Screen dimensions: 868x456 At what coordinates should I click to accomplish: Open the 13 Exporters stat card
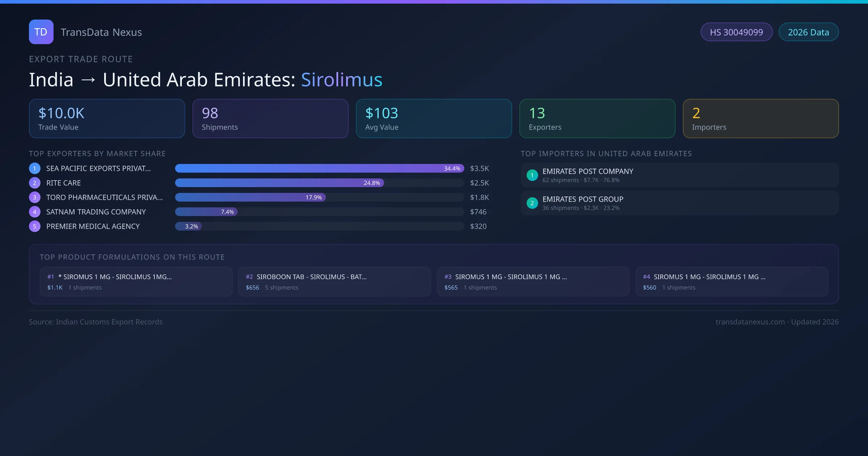[597, 118]
